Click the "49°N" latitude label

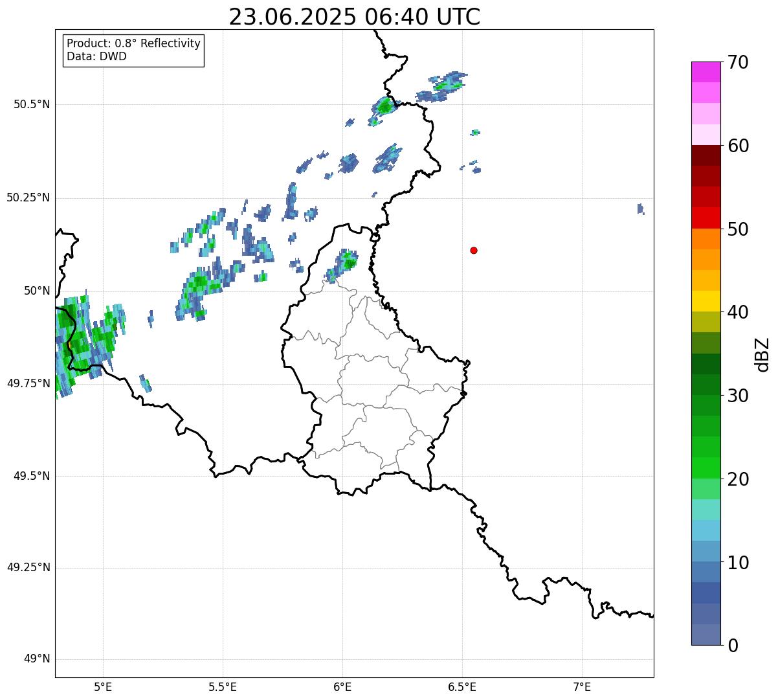click(37, 659)
